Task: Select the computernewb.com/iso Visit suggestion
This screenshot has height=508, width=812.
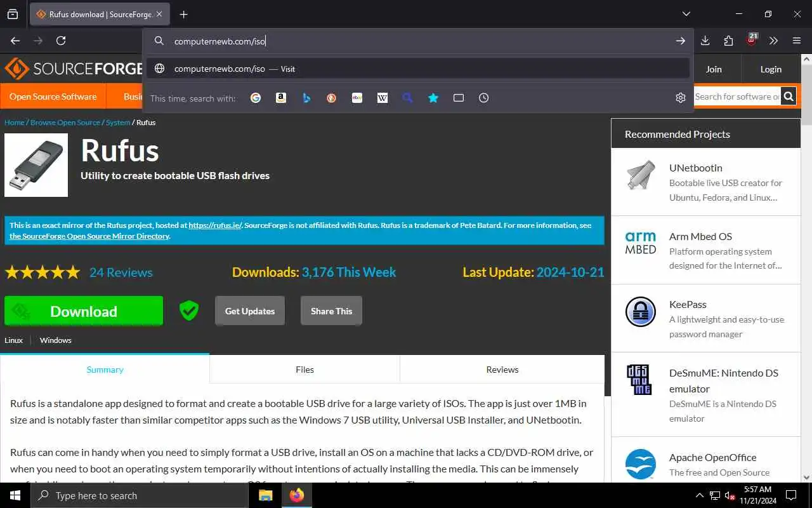Action: [418, 69]
